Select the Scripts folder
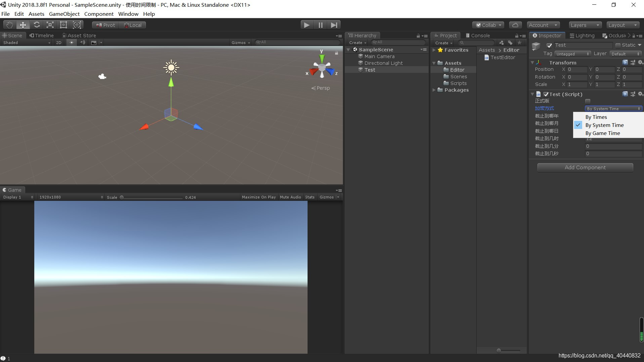The width and height of the screenshot is (644, 362). (458, 83)
